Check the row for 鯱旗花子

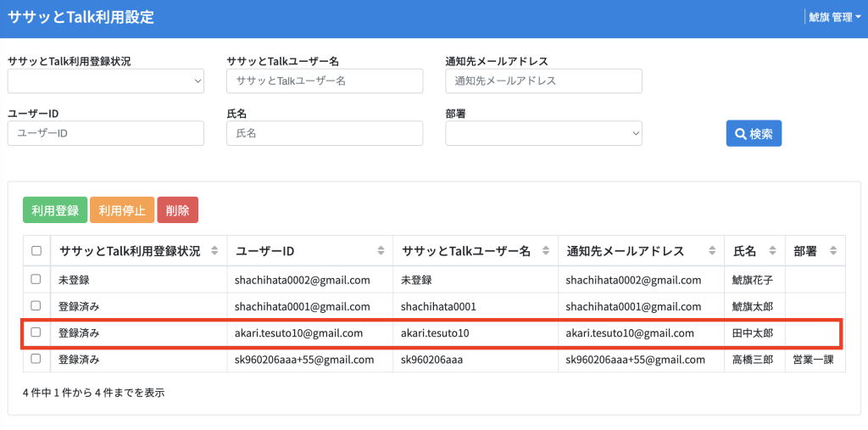pos(36,279)
